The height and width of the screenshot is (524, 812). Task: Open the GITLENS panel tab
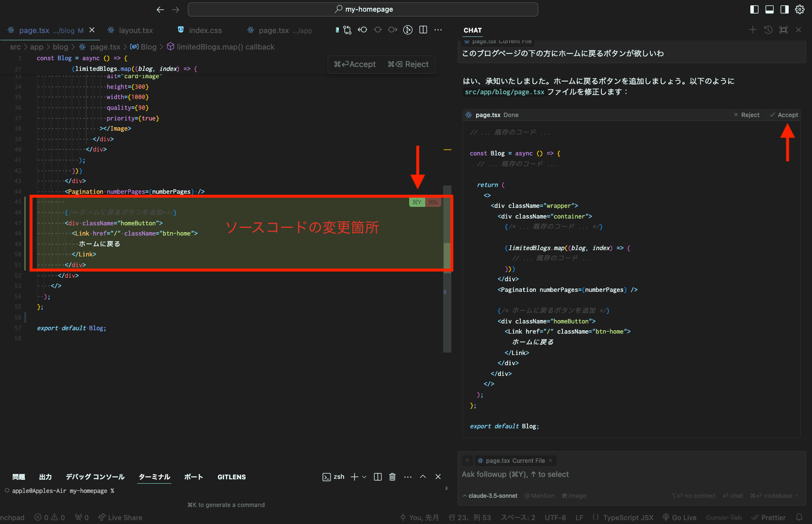[x=232, y=477]
